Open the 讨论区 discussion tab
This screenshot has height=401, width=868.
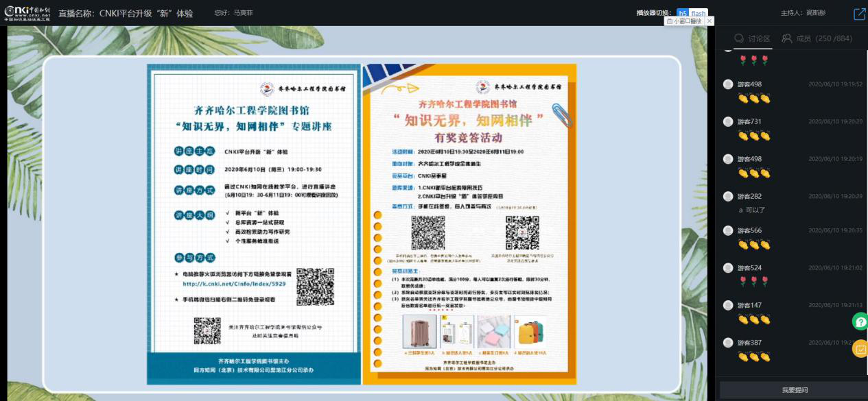pyautogui.click(x=752, y=38)
